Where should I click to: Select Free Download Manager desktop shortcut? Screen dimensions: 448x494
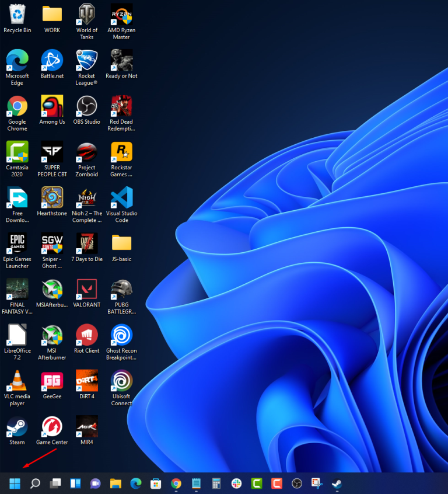[17, 204]
